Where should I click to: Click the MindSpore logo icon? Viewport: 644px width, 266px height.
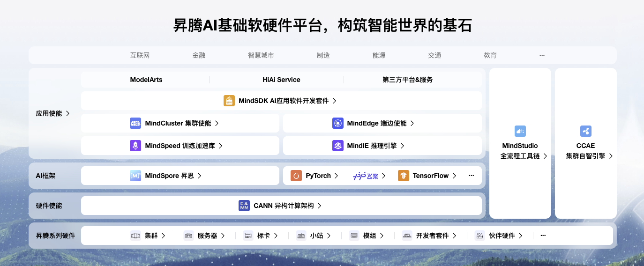pyautogui.click(x=135, y=176)
